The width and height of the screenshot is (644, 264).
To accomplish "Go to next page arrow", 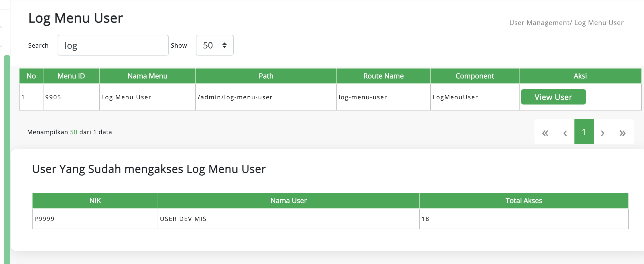I will 603,133.
